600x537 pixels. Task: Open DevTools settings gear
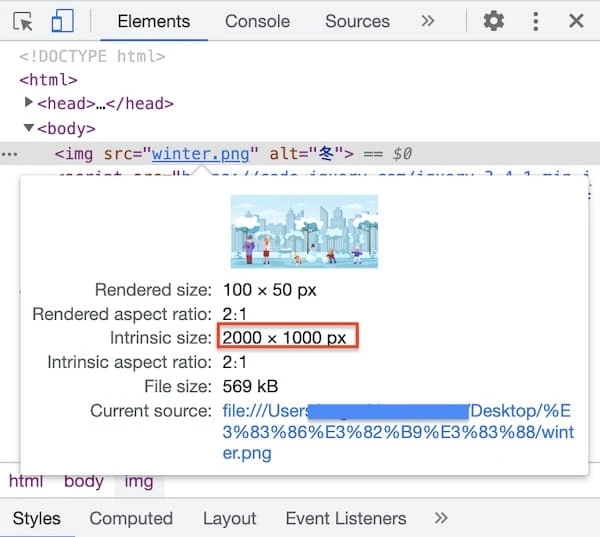coord(494,21)
